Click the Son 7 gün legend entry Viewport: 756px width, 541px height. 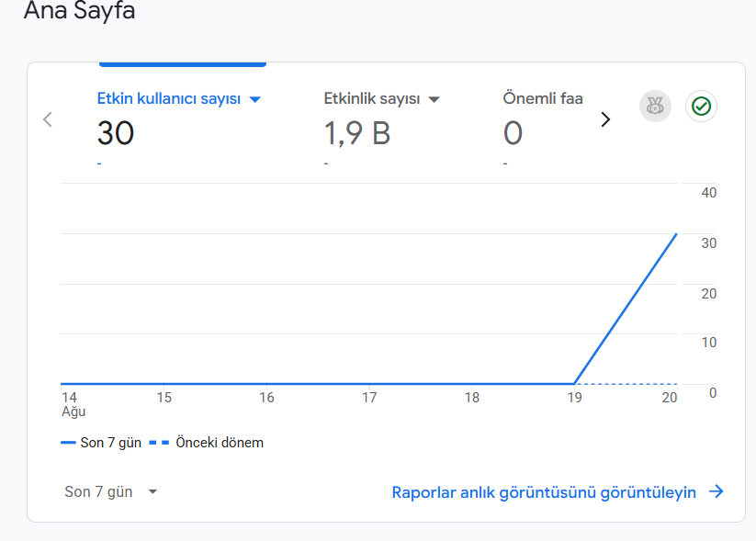pyautogui.click(x=101, y=443)
